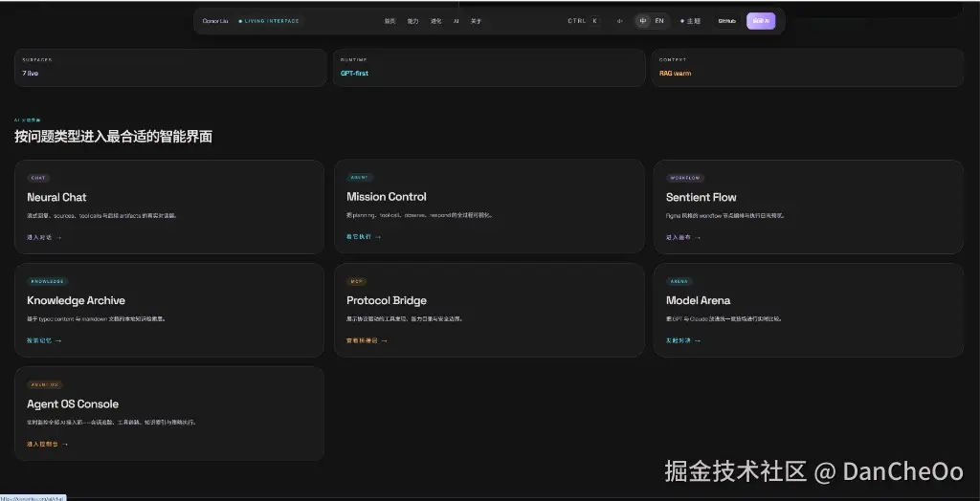Click the Agent OS Console description text
Image resolution: width=980 pixels, height=501 pixels.
tap(111, 423)
